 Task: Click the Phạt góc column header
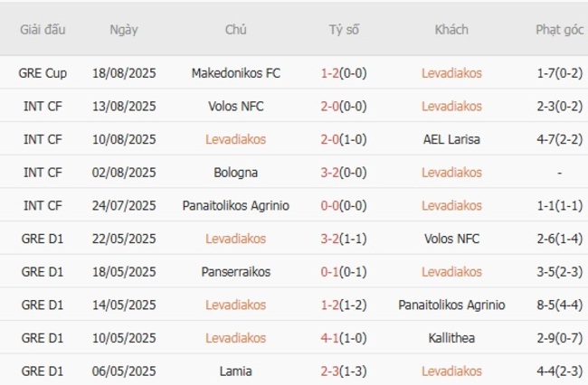[559, 30]
